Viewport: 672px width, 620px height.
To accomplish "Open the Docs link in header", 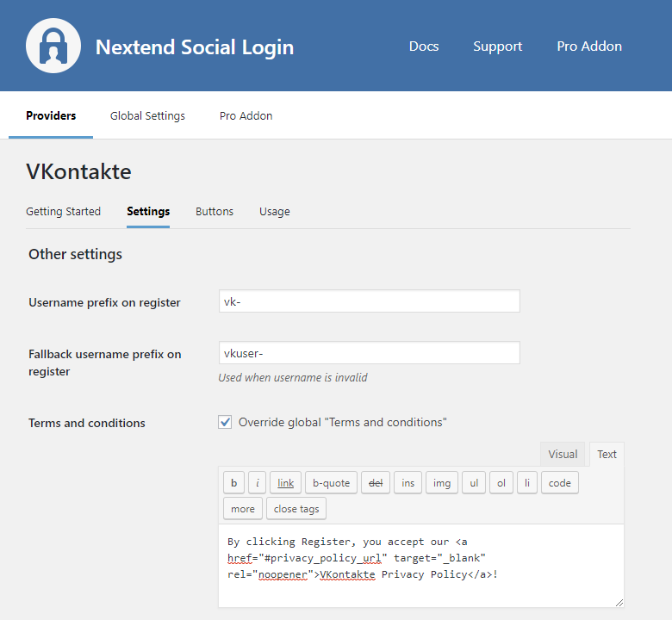I will 424,46.
